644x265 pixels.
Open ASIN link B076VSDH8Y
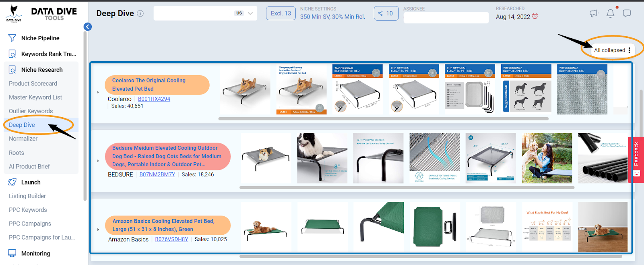pyautogui.click(x=171, y=239)
